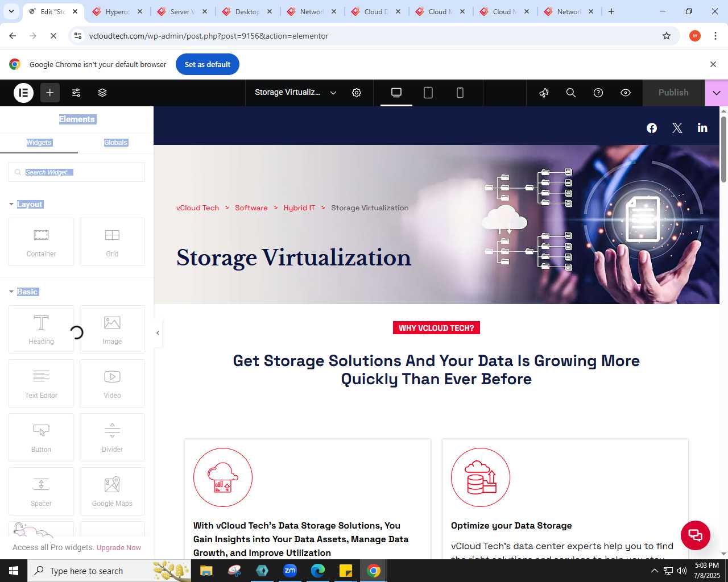Image resolution: width=728 pixels, height=582 pixels.
Task: Open page settings gear icon
Action: [x=357, y=93]
